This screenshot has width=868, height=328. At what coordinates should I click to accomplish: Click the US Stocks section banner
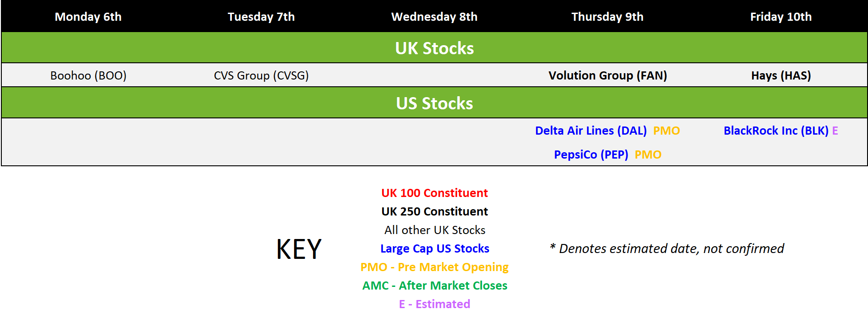(x=434, y=103)
